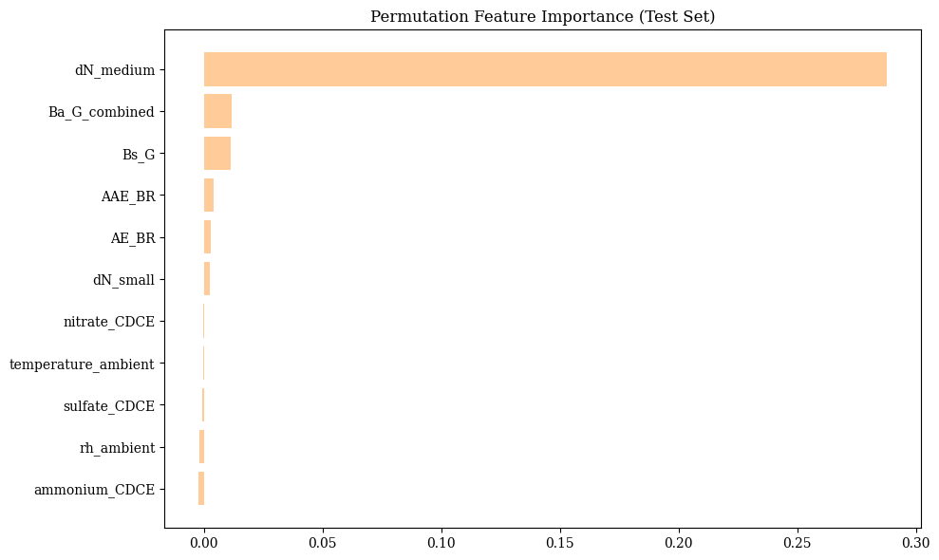The height and width of the screenshot is (560, 939).
Task: Click the dN_medium importance bar
Action: tap(545, 69)
